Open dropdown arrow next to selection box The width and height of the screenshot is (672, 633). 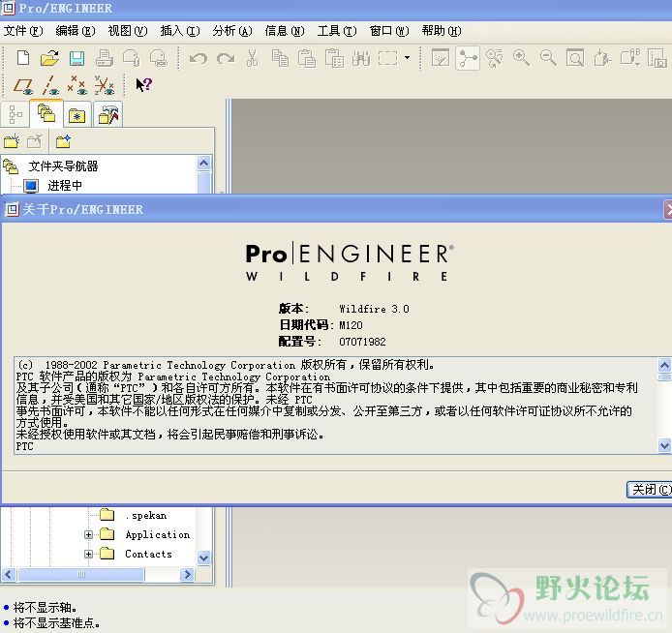(x=407, y=57)
